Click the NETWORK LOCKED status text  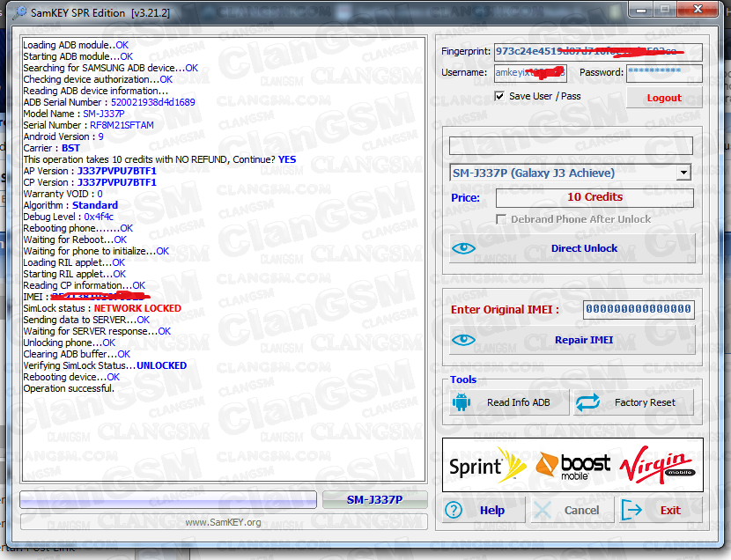pyautogui.click(x=137, y=308)
